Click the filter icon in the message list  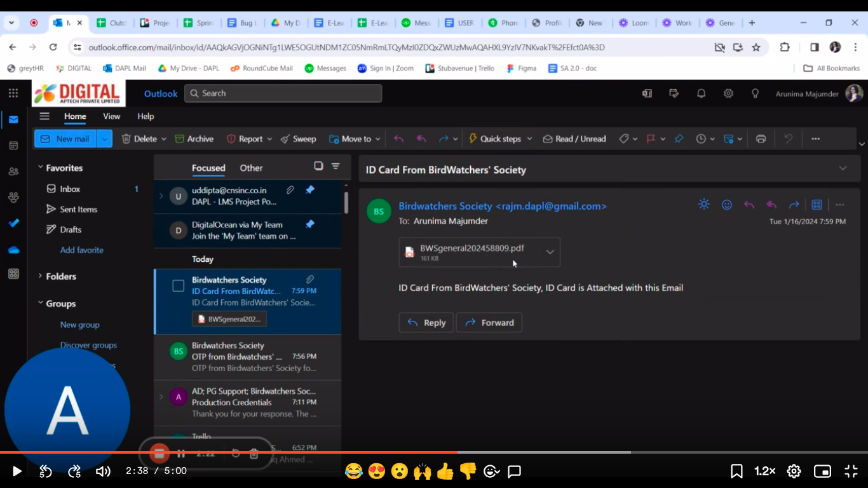tap(336, 166)
